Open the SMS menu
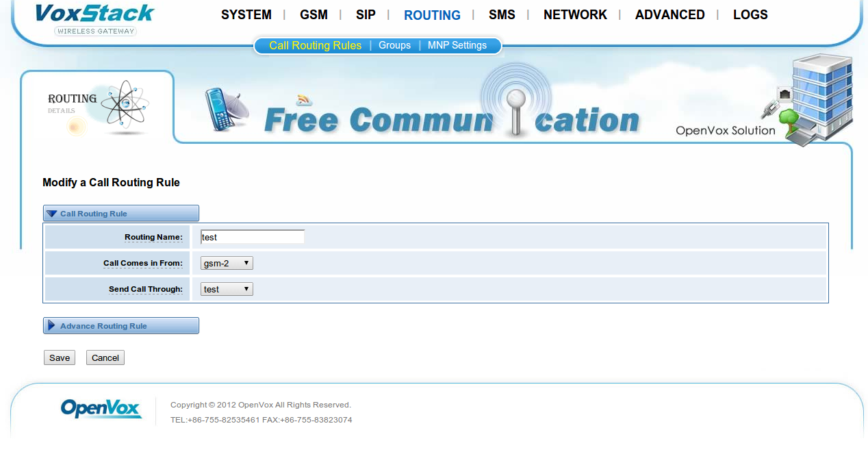The image size is (868, 452). pyautogui.click(x=502, y=15)
